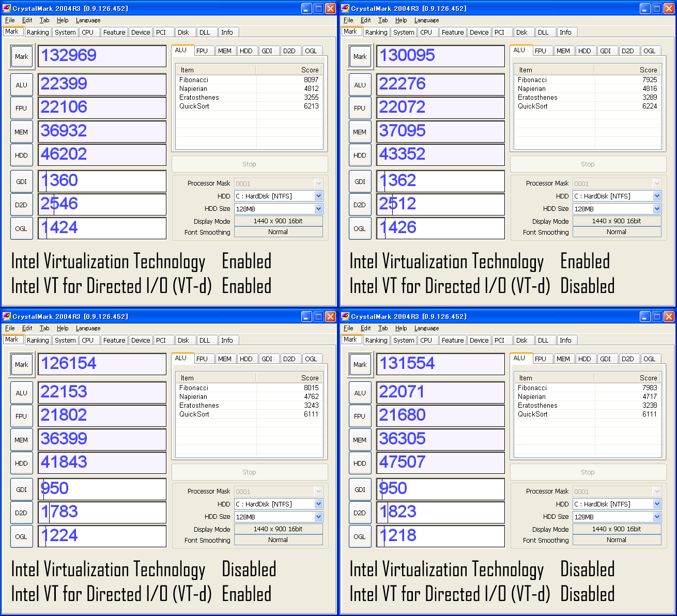The height and width of the screenshot is (616, 677).
Task: Click ALU button beside score 22399
Action: [22, 85]
